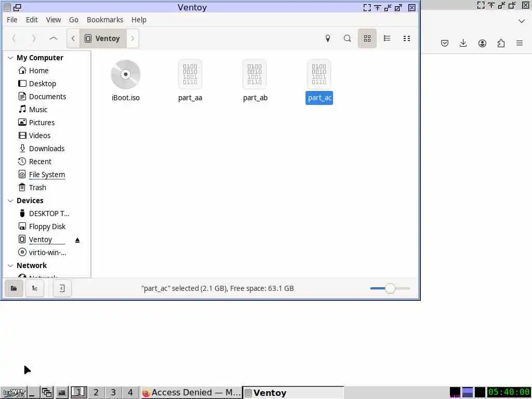Switch to compact view mode
This screenshot has height=399, width=532.
pos(406,38)
